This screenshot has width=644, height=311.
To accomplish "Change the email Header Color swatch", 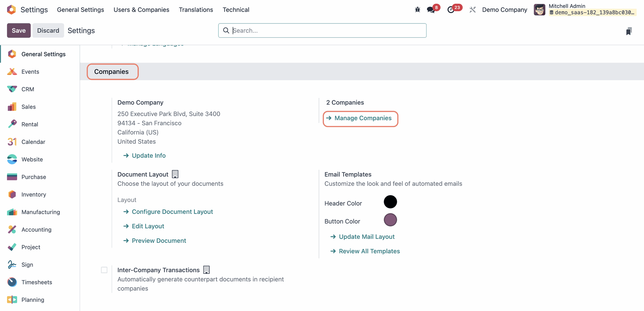I will pos(390,202).
